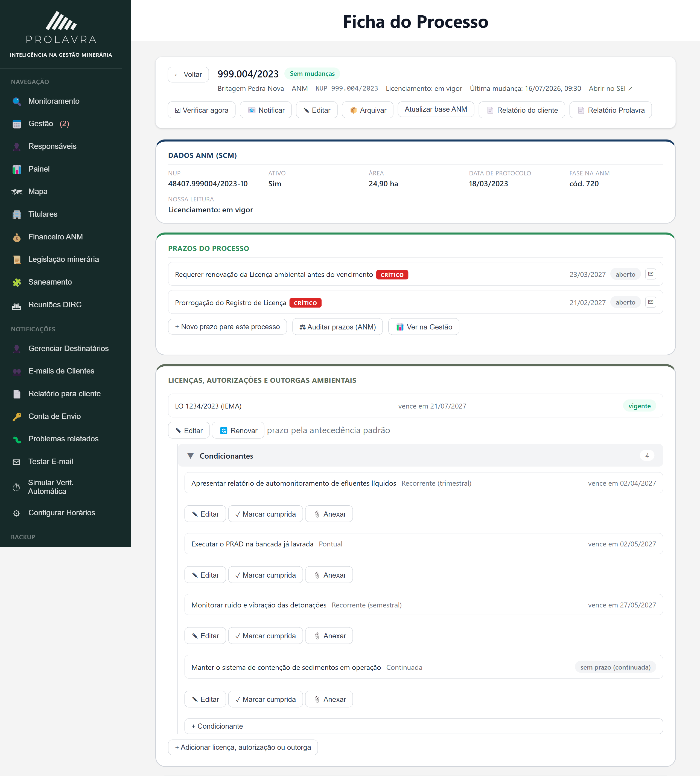Select Titulares in the sidebar

pyautogui.click(x=43, y=215)
